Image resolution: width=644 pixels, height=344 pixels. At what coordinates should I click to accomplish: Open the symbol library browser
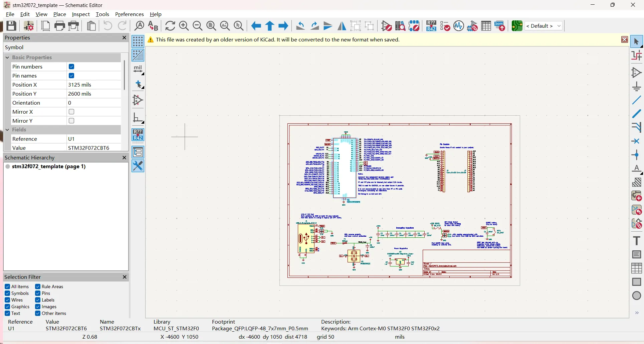400,26
